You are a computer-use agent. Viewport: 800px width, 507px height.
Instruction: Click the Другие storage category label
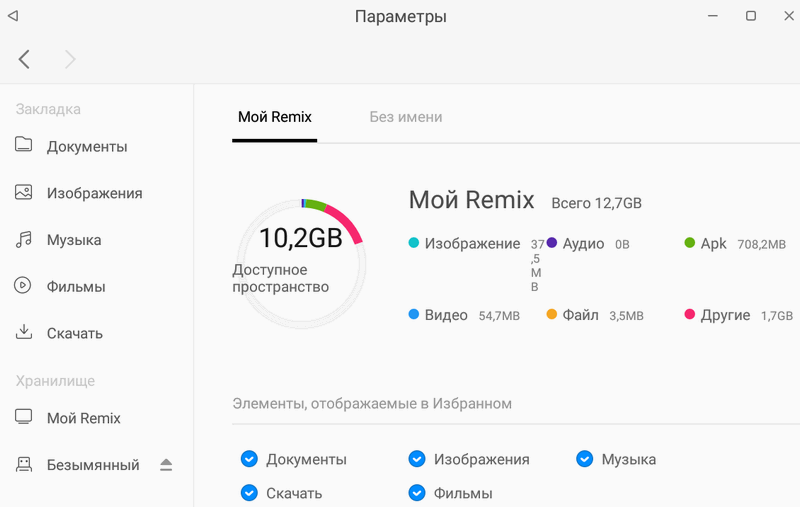pos(725,315)
